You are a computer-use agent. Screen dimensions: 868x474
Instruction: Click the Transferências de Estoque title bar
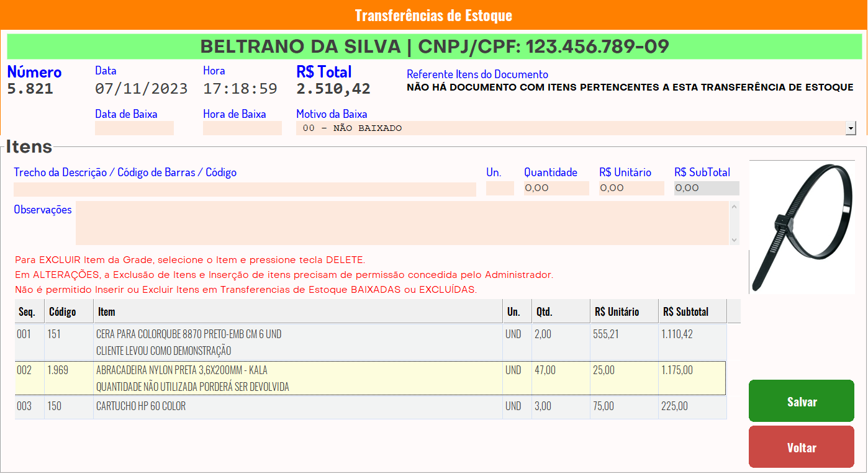434,15
